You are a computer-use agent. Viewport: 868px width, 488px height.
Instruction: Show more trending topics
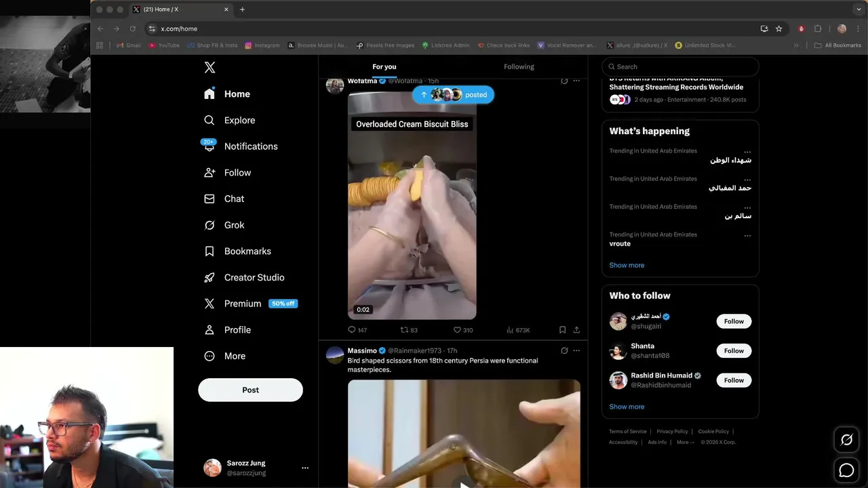627,265
